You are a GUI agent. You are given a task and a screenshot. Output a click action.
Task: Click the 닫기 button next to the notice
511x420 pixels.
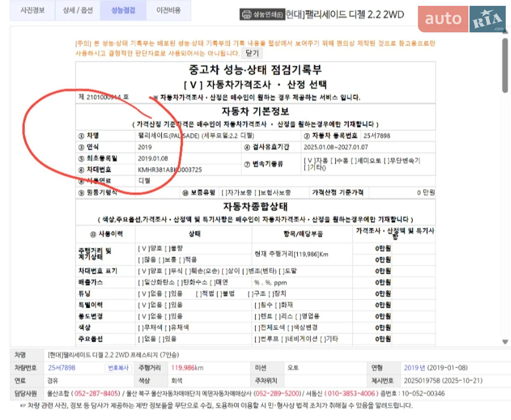tap(252, 53)
